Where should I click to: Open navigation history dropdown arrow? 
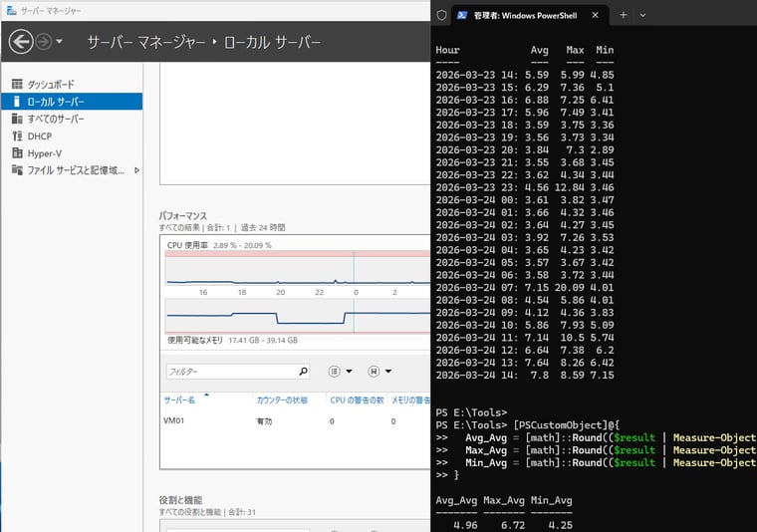click(59, 42)
